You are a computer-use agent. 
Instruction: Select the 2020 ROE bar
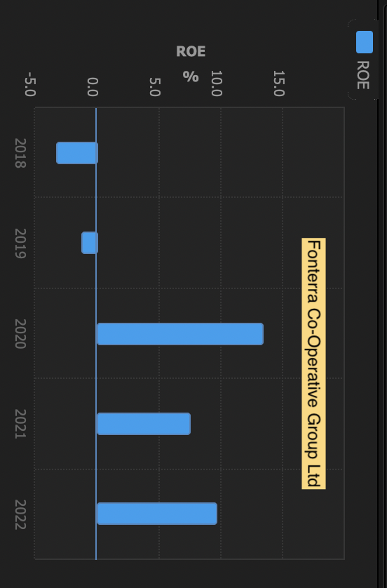(x=180, y=334)
